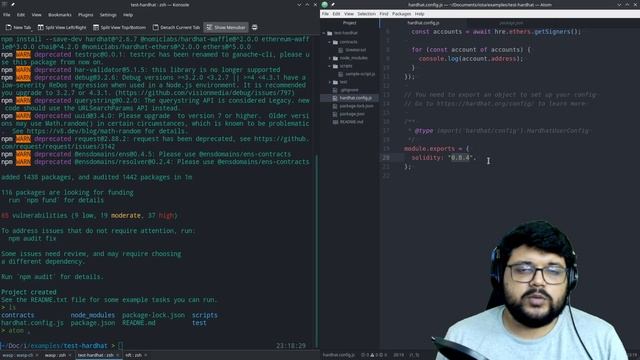
Task: Click 'package-lock.json' in terminal ls output
Action: coord(153,315)
